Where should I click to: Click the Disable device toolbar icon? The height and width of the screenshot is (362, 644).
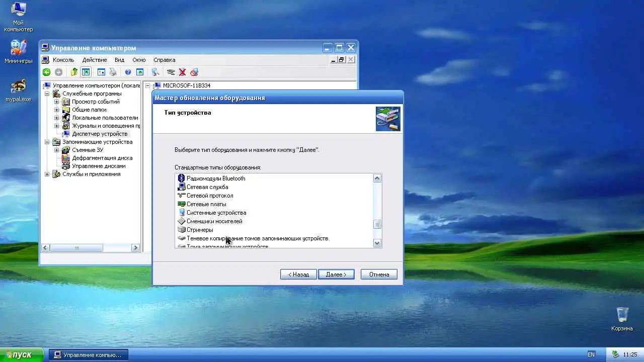(194, 72)
